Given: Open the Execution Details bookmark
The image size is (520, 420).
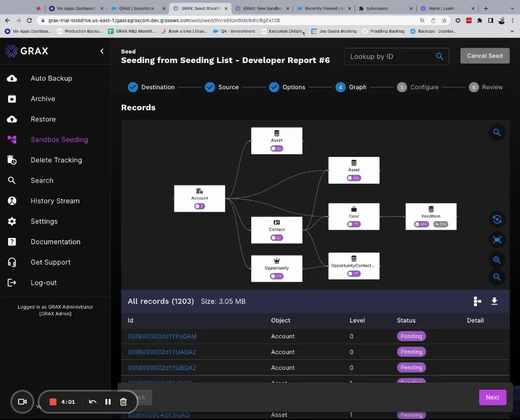Looking at the screenshot, I should tap(282, 31).
